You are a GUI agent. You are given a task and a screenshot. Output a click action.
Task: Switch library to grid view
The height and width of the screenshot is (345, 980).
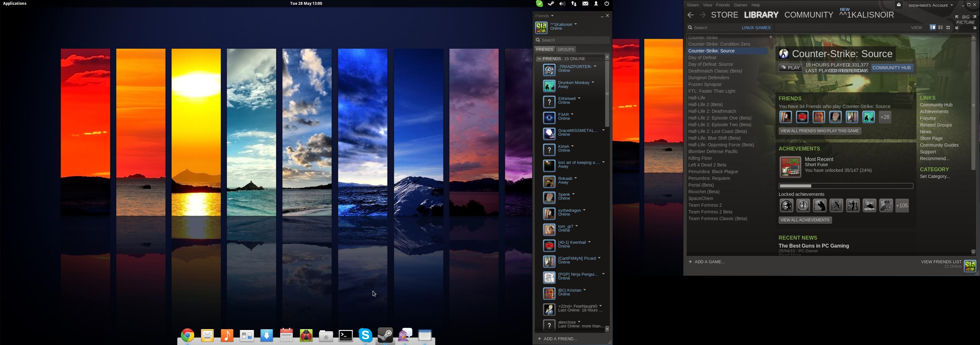point(948,27)
